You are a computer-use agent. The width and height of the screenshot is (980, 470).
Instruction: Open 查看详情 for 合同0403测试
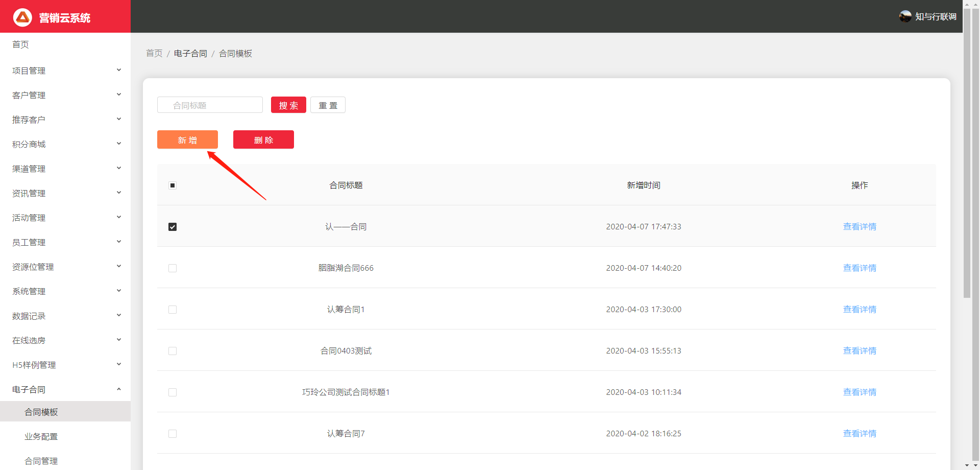click(x=860, y=350)
